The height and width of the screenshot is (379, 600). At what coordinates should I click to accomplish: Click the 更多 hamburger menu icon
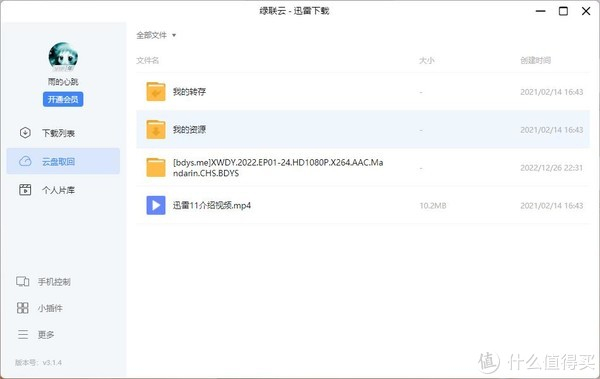click(23, 335)
